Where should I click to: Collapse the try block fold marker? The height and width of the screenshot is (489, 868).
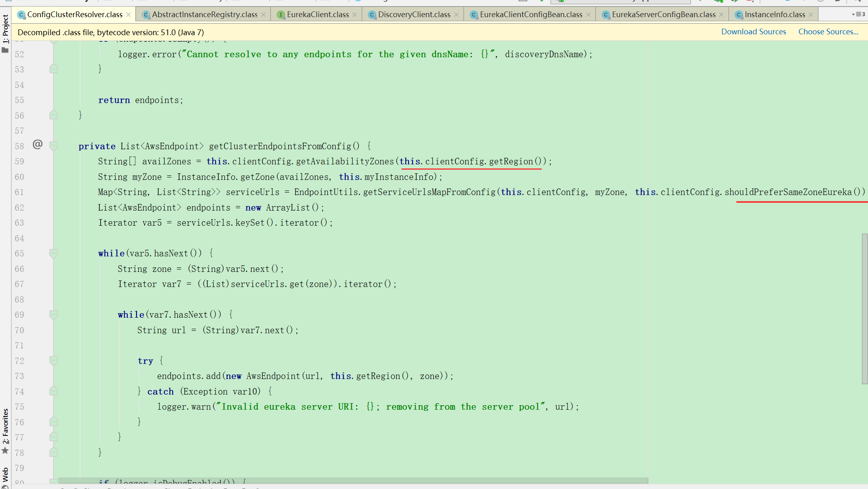click(53, 361)
